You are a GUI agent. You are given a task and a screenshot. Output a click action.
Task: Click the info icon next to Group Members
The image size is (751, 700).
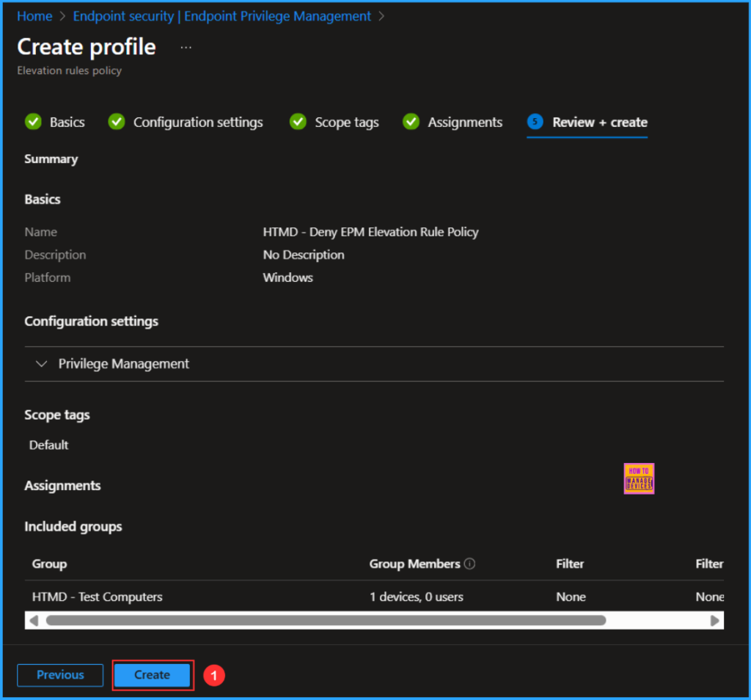470,564
